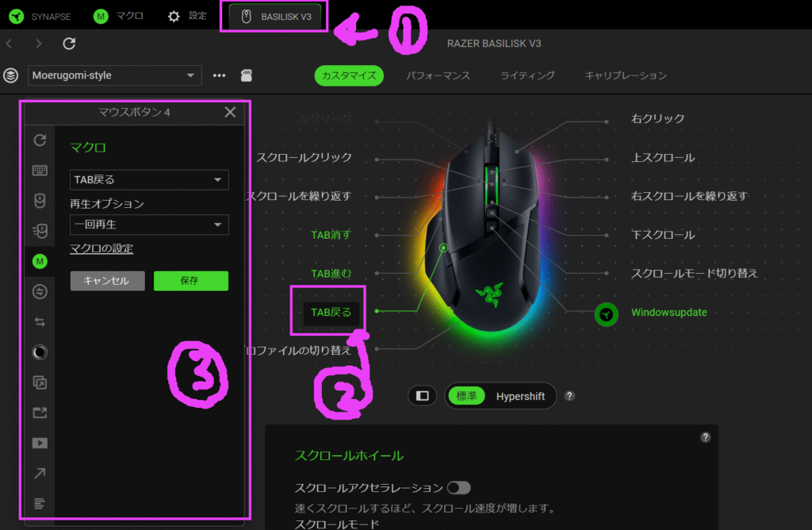
Task: Switch to the キャリブレーション tab
Action: (626, 75)
